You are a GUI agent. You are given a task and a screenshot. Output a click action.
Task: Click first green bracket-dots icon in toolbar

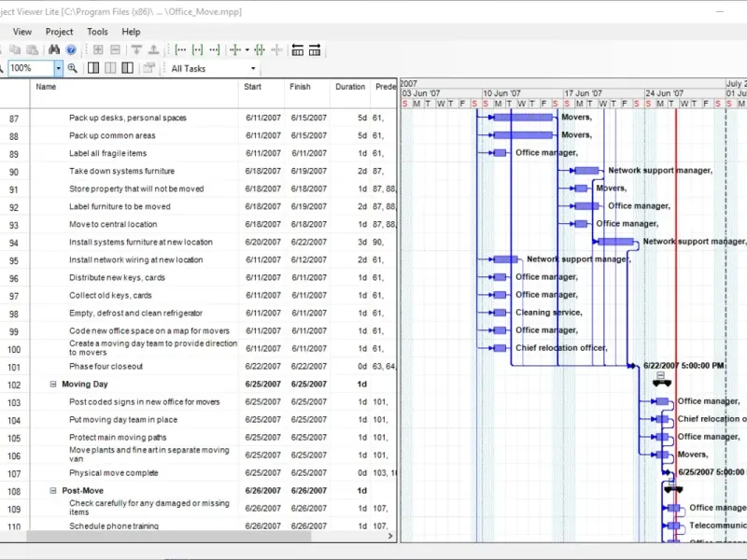[181, 49]
